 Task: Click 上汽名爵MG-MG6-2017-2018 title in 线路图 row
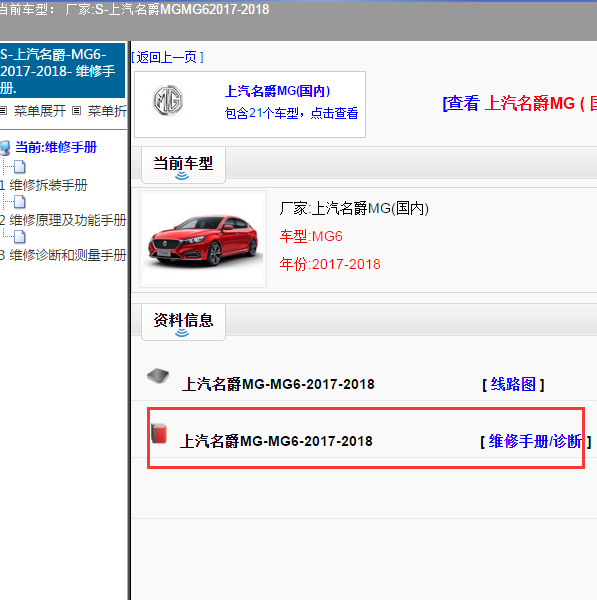click(x=278, y=384)
